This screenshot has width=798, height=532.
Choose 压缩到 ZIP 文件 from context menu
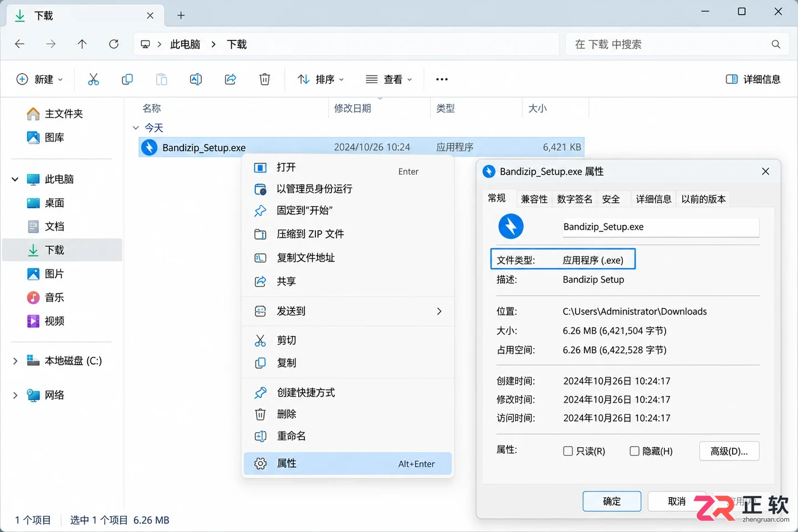click(348, 234)
